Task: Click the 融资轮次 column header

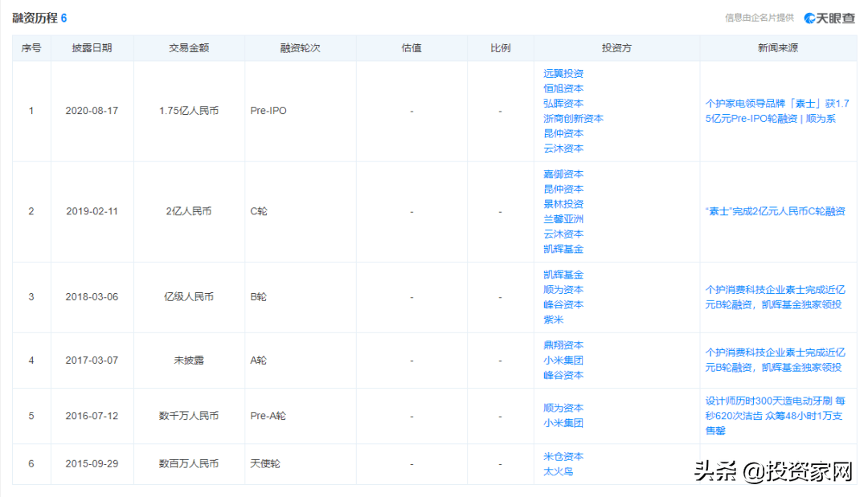Action: pos(300,48)
